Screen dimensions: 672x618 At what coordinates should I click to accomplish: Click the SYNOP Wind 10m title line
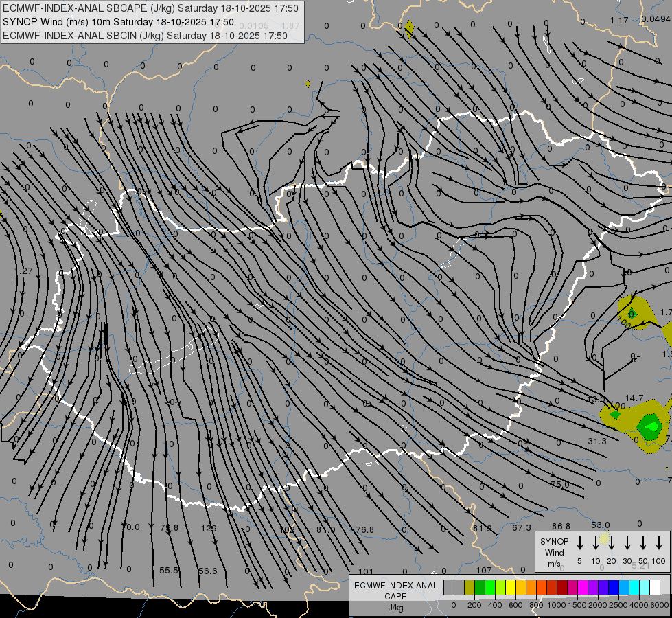pos(118,22)
